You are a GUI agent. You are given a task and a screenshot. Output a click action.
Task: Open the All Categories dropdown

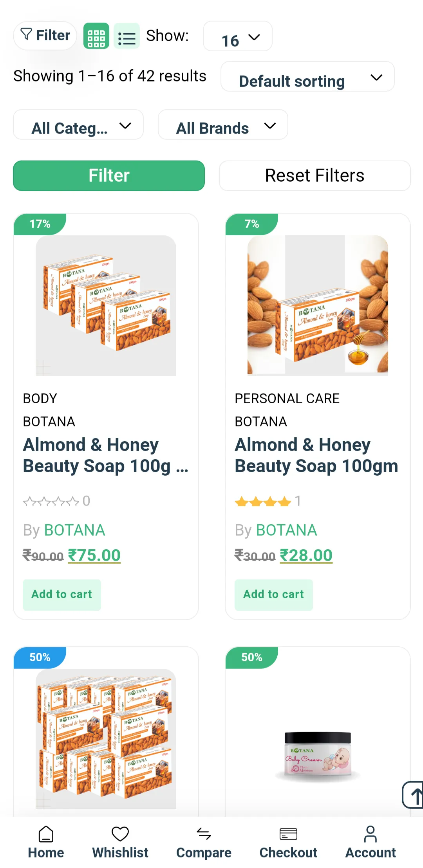[x=78, y=125]
